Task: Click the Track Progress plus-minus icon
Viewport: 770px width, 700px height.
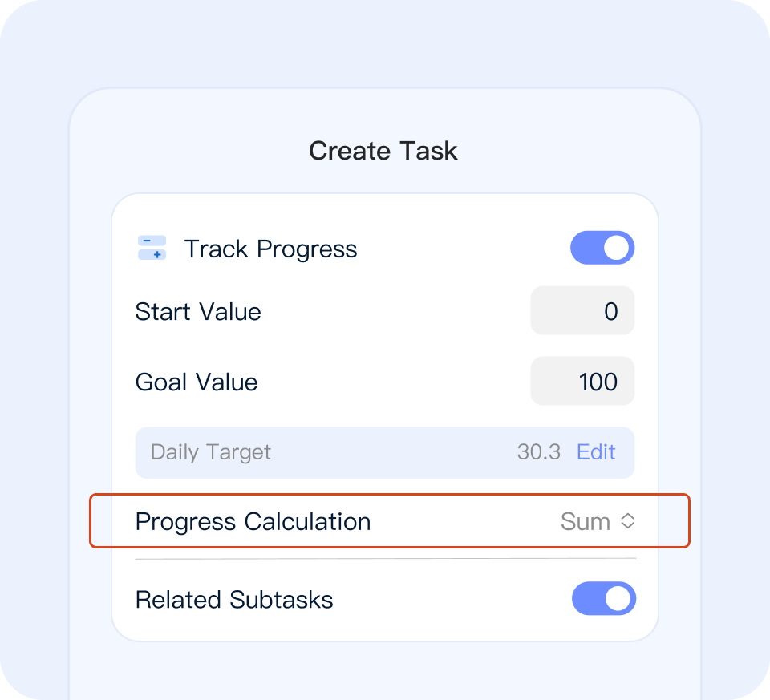Action: coord(152,249)
